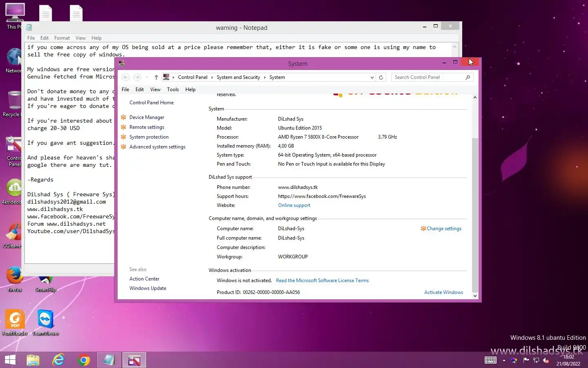Open Notepad's Edit menu
The height and width of the screenshot is (368, 588).
45,38
